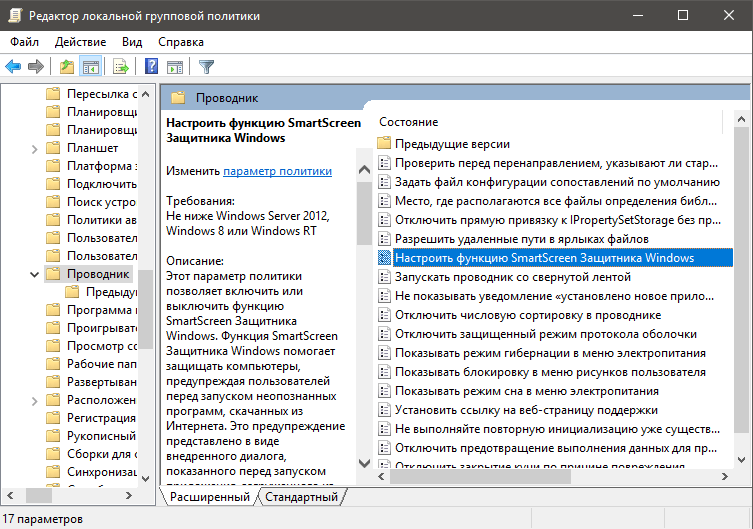Screen dimensions: 753x529
Task: Open the параметр политики link
Action: [278, 171]
